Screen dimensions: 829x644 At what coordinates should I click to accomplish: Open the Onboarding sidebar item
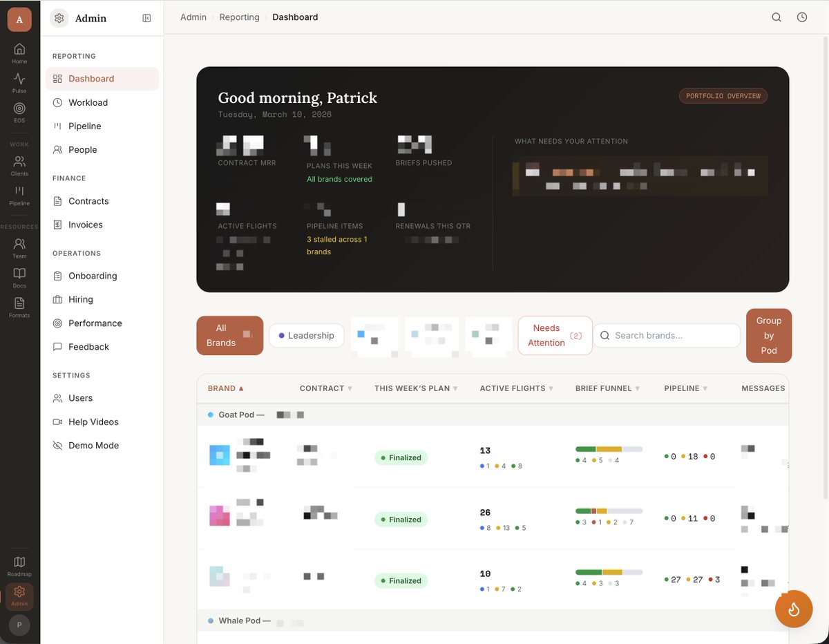(x=102, y=276)
